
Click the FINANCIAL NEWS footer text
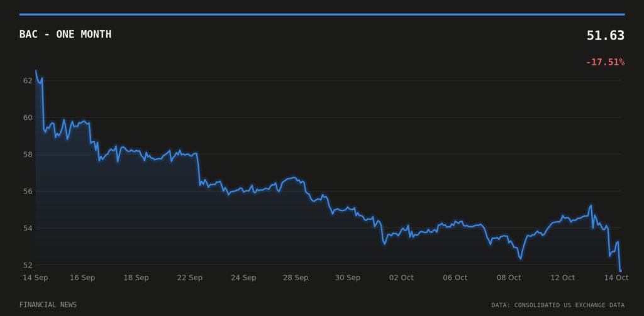(48, 305)
